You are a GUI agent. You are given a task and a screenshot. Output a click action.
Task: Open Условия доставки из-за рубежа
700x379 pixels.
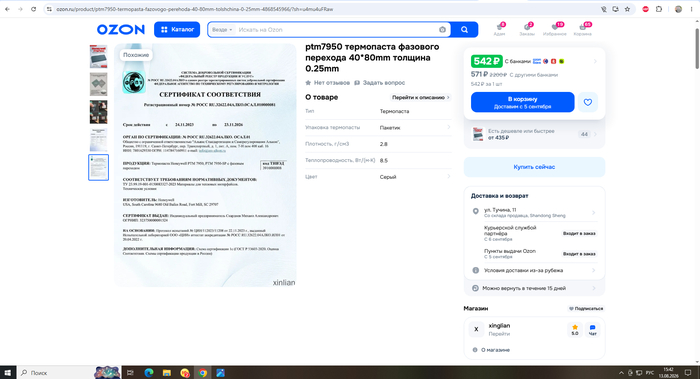pos(534,270)
